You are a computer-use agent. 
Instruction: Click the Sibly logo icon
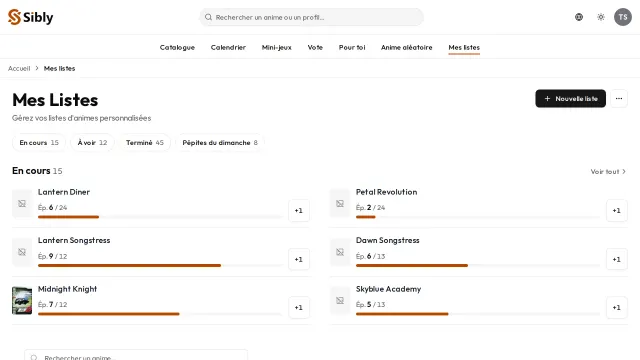(14, 17)
